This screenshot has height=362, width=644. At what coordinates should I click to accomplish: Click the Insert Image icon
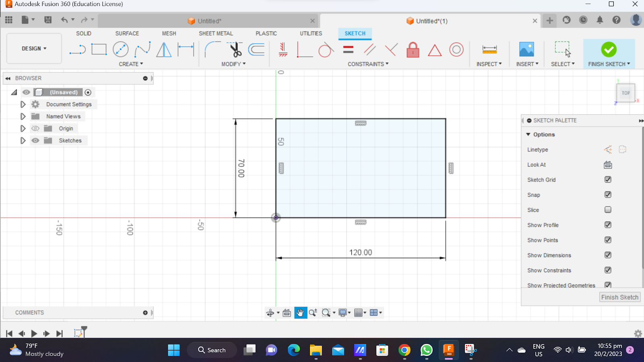(526, 49)
